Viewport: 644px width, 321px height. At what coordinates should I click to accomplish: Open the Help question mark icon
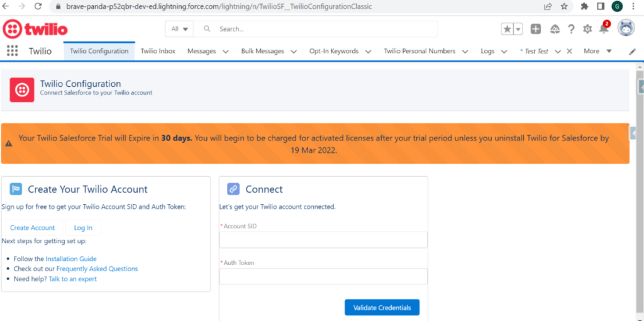pyautogui.click(x=571, y=29)
